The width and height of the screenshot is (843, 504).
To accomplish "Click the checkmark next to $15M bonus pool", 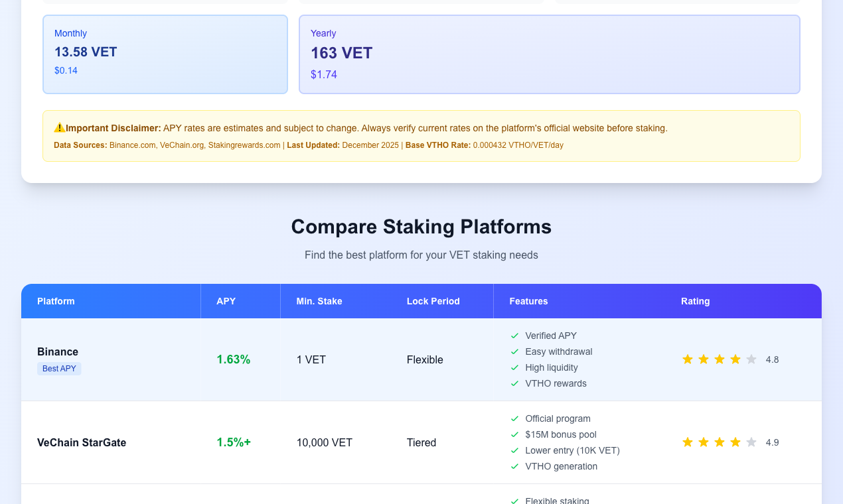I will pyautogui.click(x=514, y=434).
